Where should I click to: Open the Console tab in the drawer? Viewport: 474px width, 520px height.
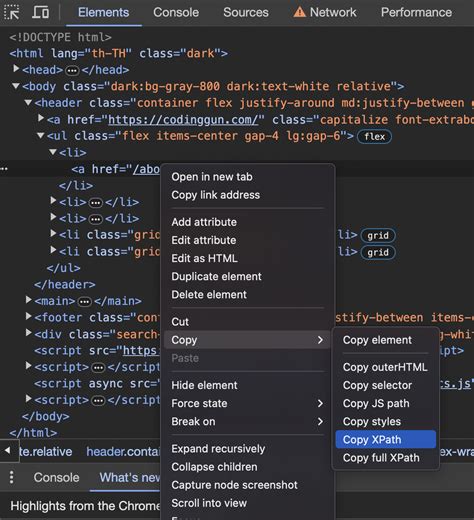[x=56, y=477]
